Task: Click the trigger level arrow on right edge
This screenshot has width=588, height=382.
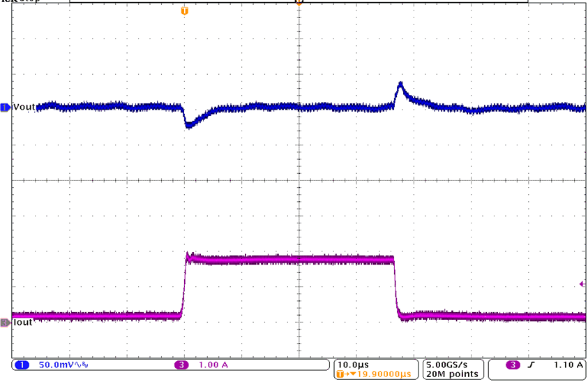Action: 582,284
